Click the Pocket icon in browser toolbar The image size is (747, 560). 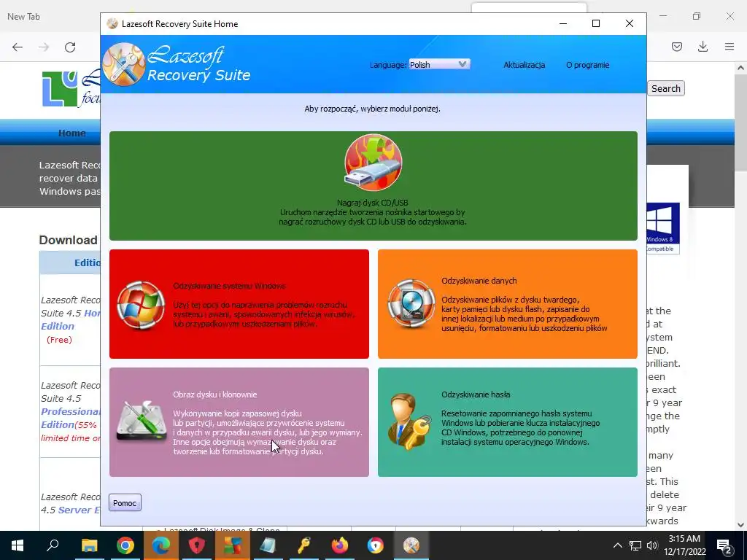pyautogui.click(x=677, y=47)
